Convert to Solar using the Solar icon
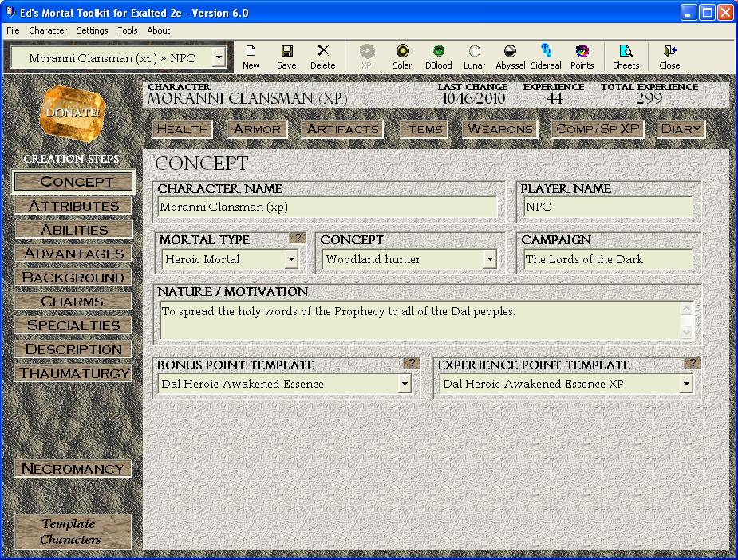738x560 pixels. 402,57
